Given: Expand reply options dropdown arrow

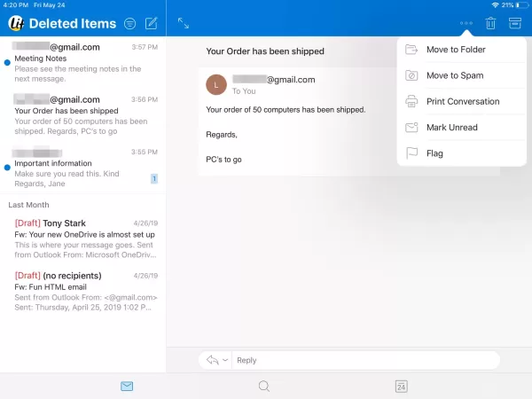Looking at the screenshot, I should [x=225, y=360].
